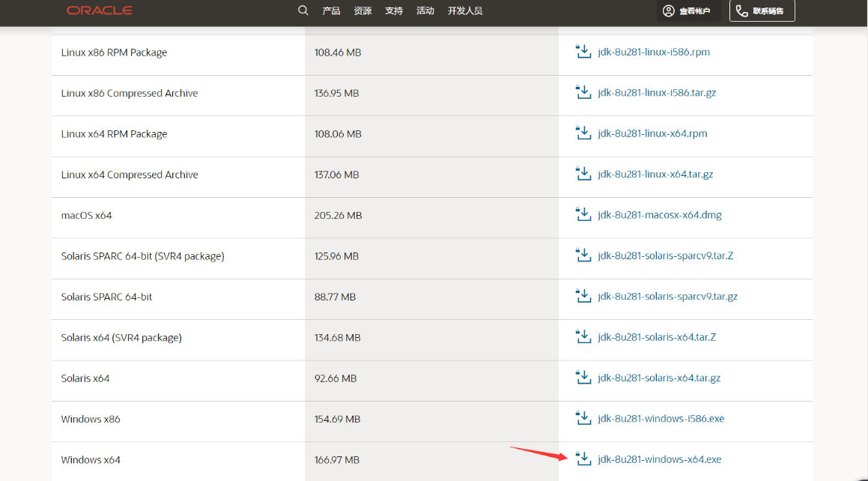Viewport: 868px width, 481px height.
Task: Click the 205.26 MB file size
Action: pyautogui.click(x=339, y=215)
